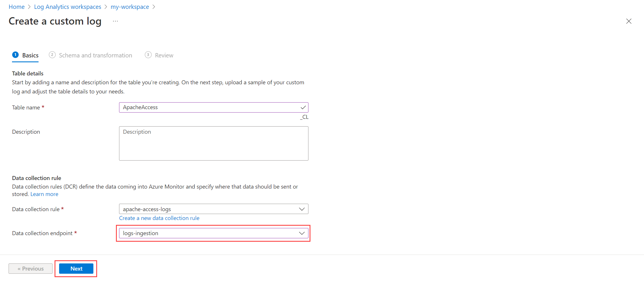The image size is (644, 282).
Task: Expand the Data collection endpoint dropdown arrow
Action: [x=302, y=233]
